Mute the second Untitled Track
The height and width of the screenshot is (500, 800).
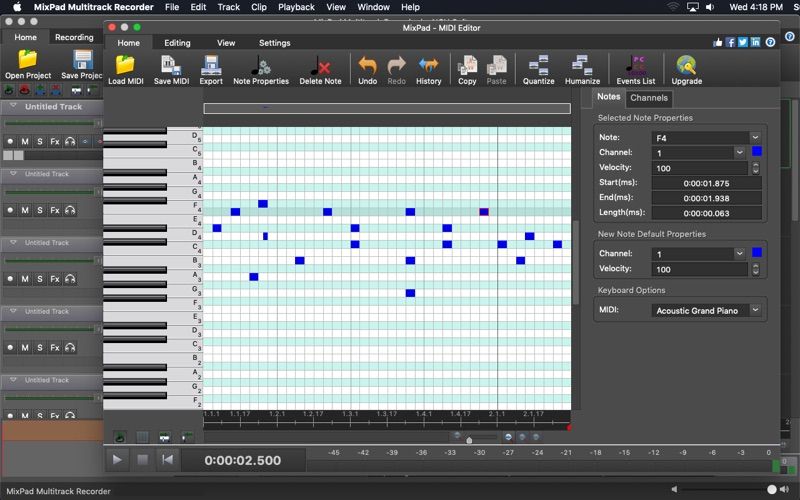pos(25,210)
